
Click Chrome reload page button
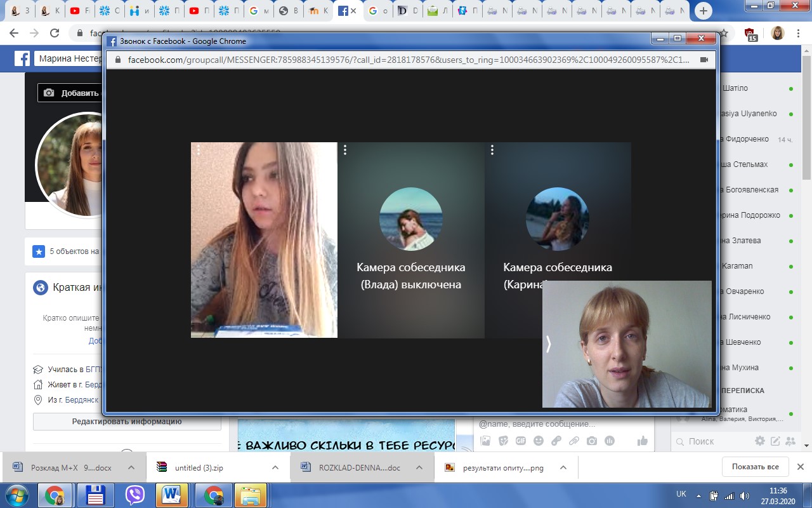point(55,33)
